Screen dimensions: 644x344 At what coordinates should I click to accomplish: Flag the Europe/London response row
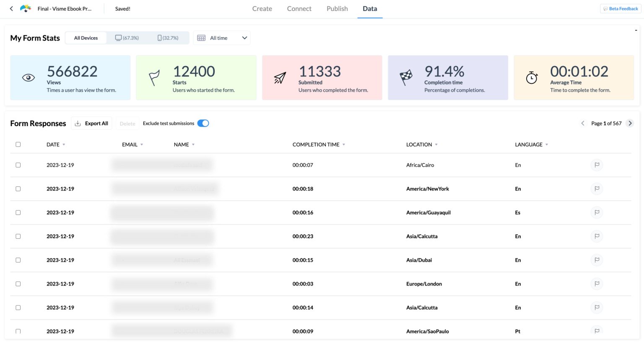tap(597, 284)
